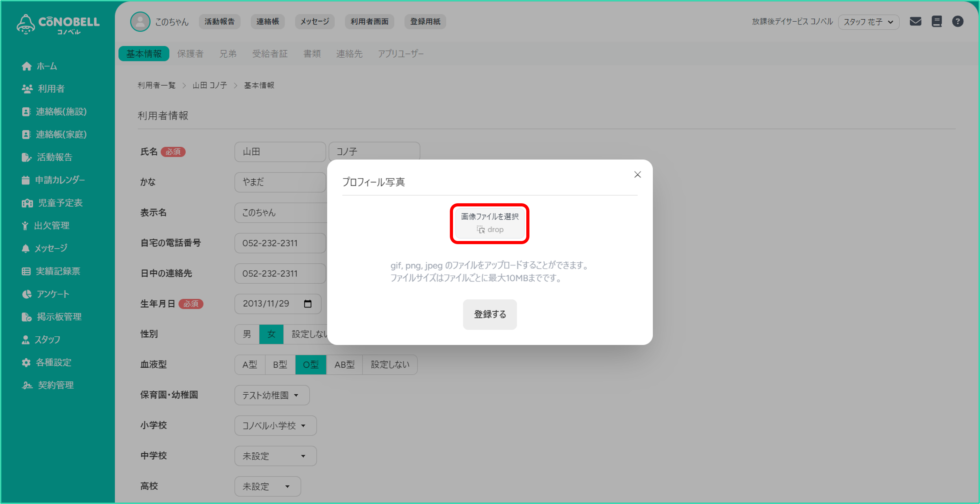Click the 利用者 people icon in sidebar
Screen dimensions: 980x504
[27, 89]
